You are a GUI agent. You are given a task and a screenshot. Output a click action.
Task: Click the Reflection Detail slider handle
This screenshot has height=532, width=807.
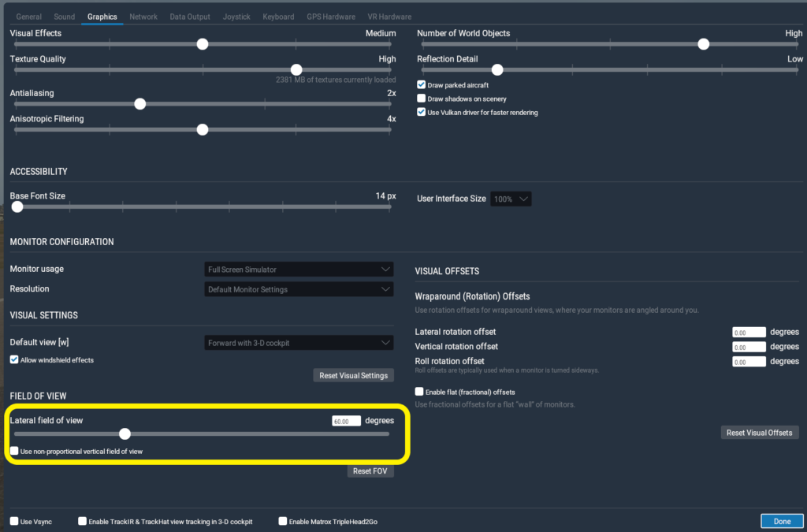pos(497,70)
